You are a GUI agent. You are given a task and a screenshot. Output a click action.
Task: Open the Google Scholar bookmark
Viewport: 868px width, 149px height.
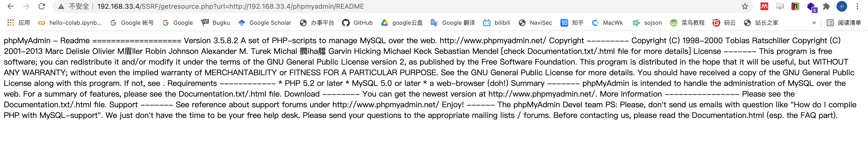click(264, 23)
